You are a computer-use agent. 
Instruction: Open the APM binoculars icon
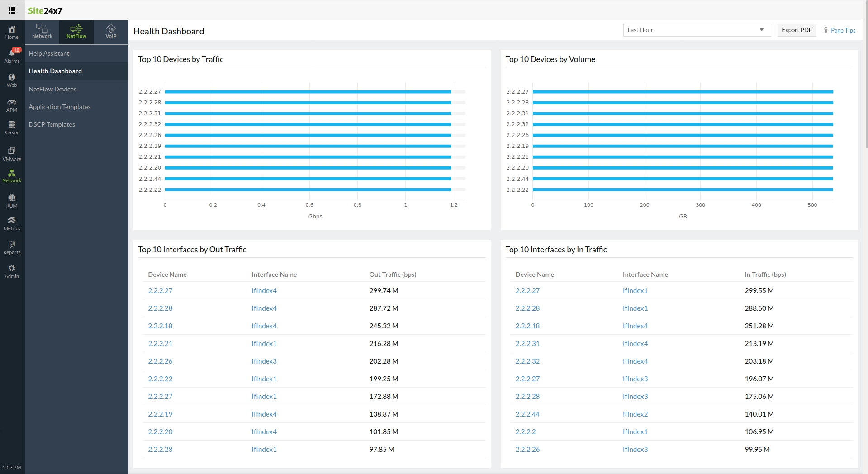pos(12,105)
